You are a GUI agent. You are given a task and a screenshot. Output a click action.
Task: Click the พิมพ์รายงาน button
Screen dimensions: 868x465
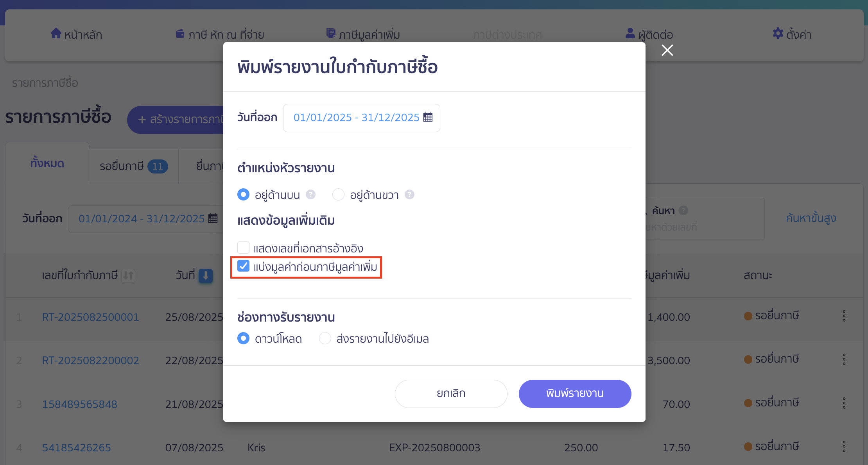pos(574,393)
